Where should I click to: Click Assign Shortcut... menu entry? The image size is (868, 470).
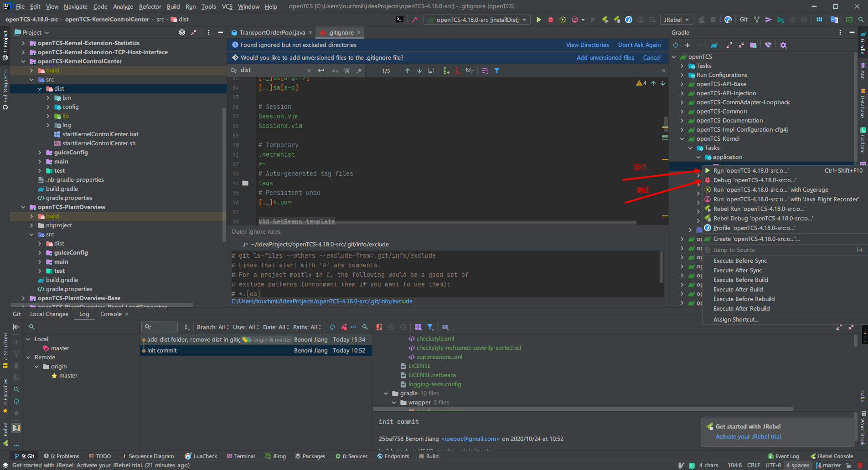coord(736,320)
